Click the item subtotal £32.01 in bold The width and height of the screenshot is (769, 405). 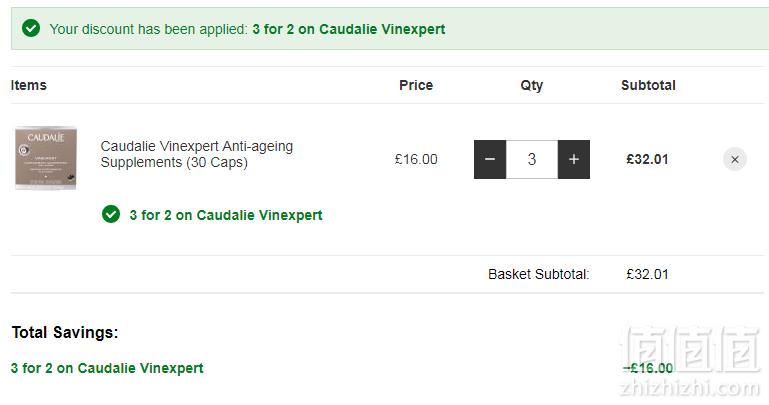(x=647, y=159)
